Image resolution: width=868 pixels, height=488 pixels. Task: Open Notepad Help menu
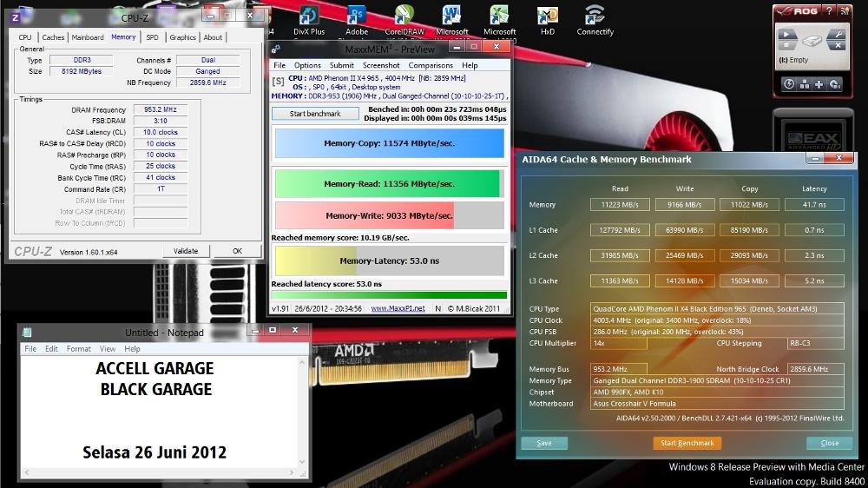[x=132, y=348]
